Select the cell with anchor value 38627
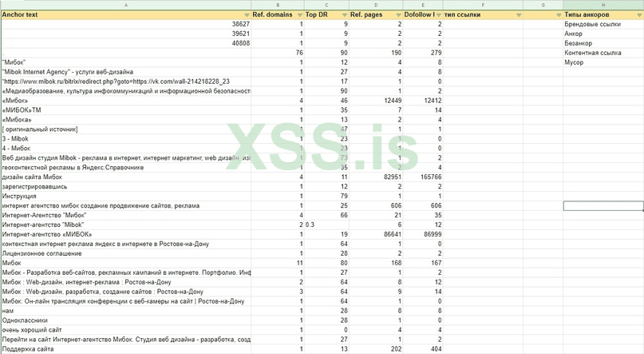This screenshot has height=354, width=644. click(x=126, y=24)
